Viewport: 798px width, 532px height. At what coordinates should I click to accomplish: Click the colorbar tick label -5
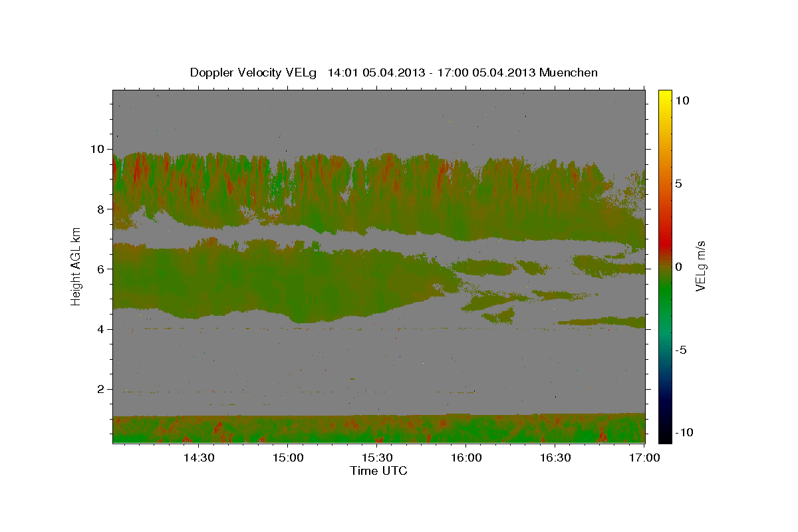click(x=681, y=350)
